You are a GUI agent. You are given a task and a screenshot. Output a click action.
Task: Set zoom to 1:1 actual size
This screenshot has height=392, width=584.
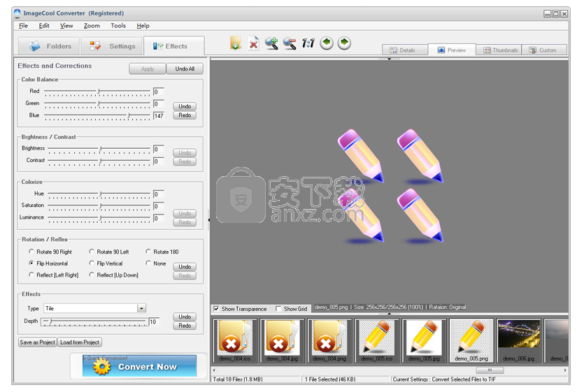pos(308,43)
